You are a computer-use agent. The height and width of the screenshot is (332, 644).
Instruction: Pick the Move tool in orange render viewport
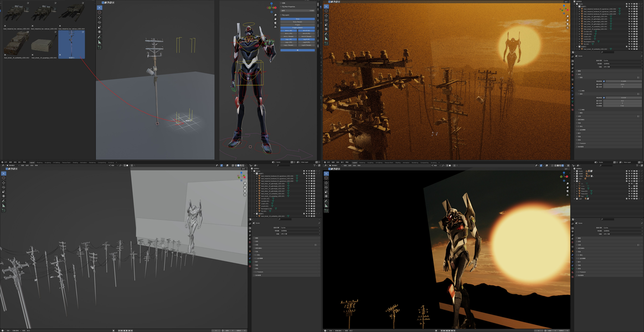tap(326, 15)
